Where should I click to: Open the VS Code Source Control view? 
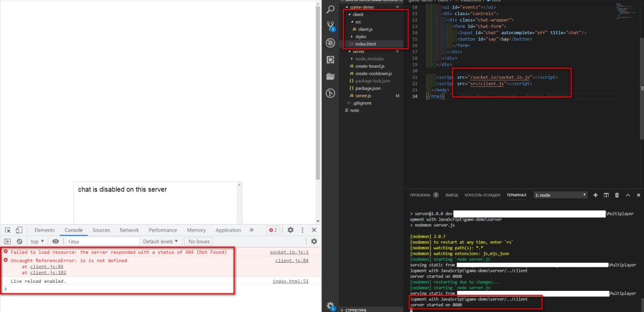(x=331, y=26)
